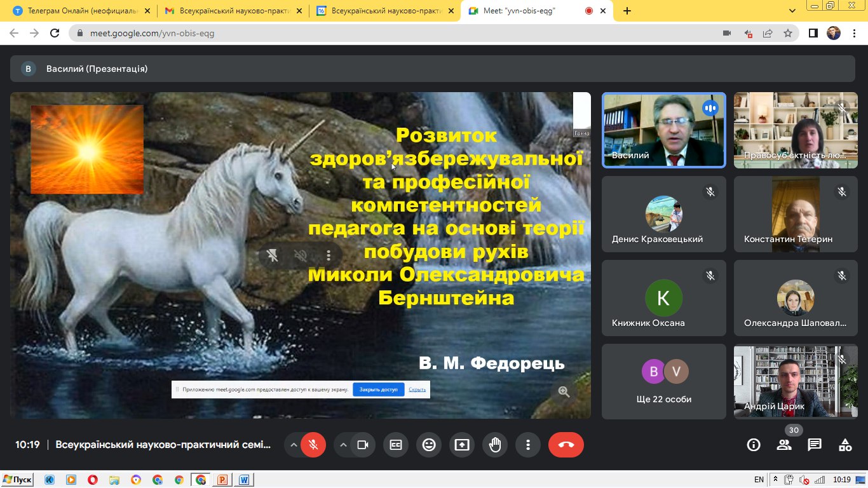Open the "Ще 22 особи" participants tile

(x=663, y=381)
